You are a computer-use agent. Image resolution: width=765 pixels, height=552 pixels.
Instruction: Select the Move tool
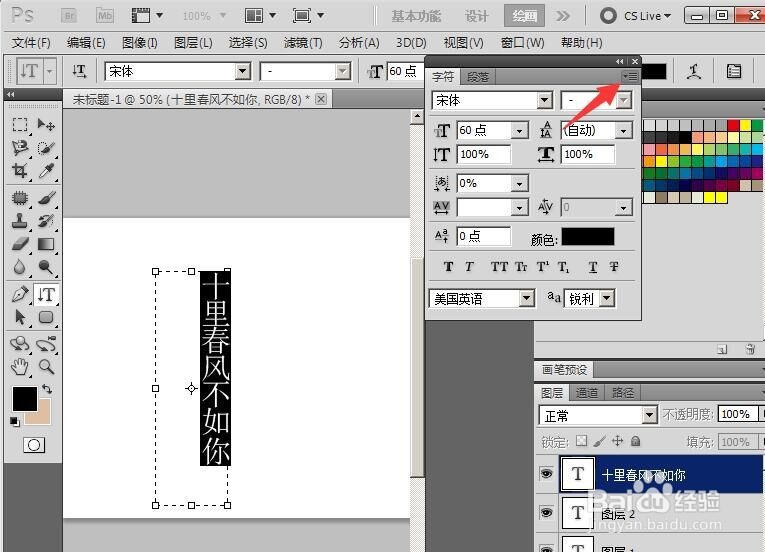tap(46, 124)
